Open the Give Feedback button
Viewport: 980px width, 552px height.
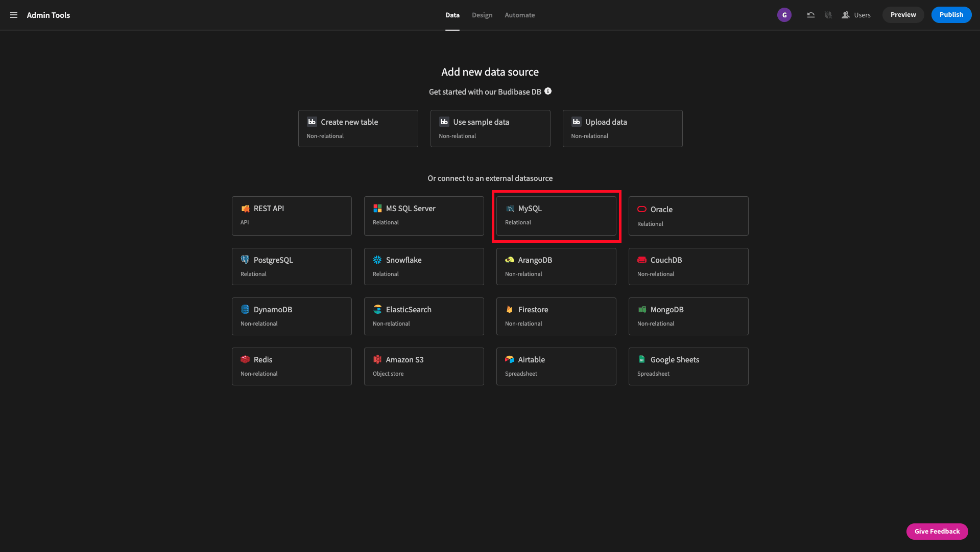click(937, 532)
